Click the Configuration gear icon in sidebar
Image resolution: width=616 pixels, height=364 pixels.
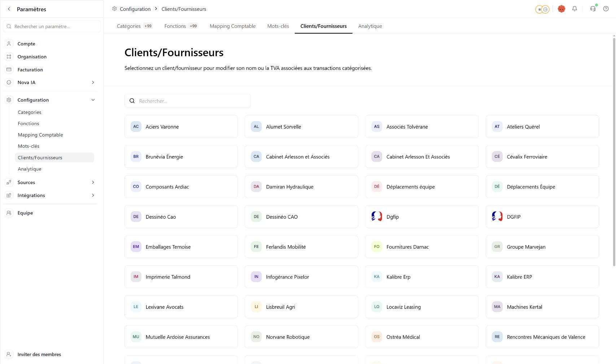click(9, 100)
